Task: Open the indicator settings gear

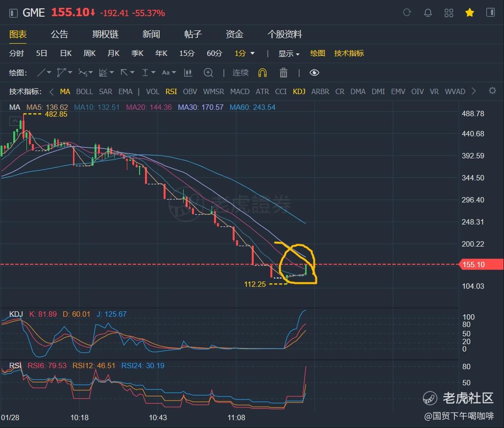Action: (x=492, y=91)
